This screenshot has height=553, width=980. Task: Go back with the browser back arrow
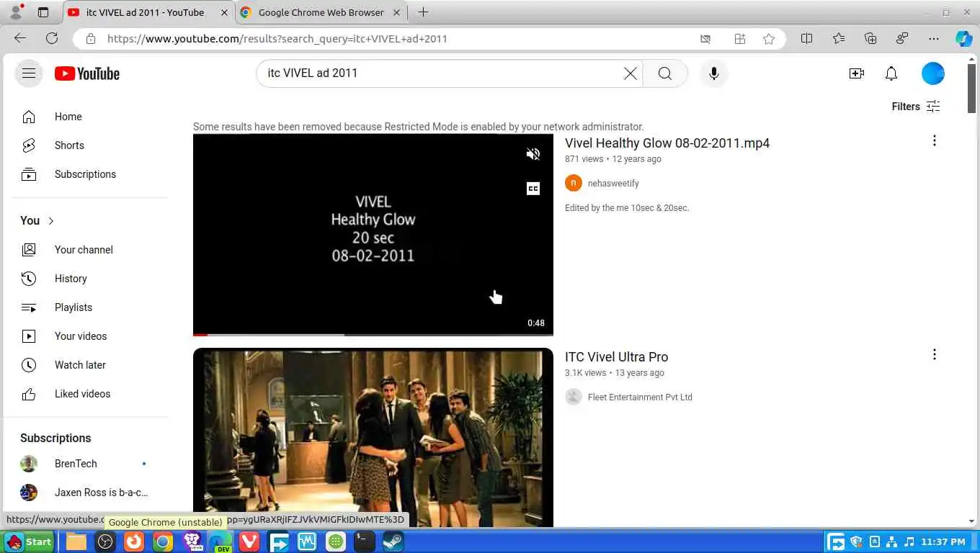20,39
